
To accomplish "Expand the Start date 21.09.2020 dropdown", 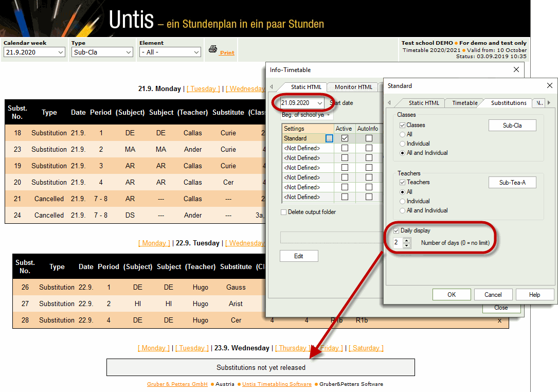I will (x=320, y=103).
